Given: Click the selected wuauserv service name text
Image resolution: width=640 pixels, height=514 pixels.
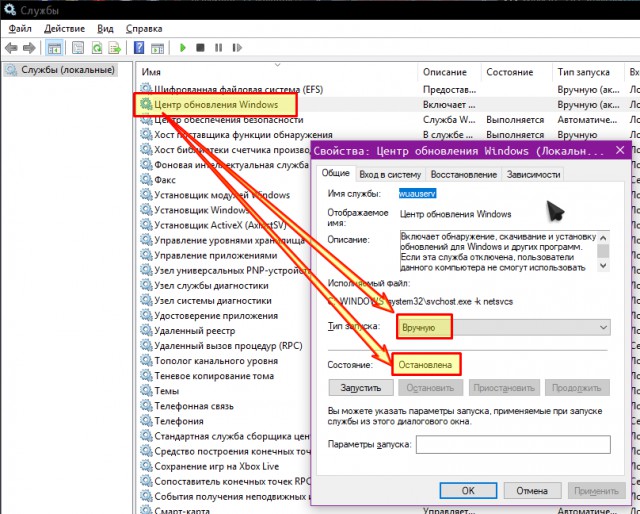Looking at the screenshot, I should pyautogui.click(x=417, y=194).
